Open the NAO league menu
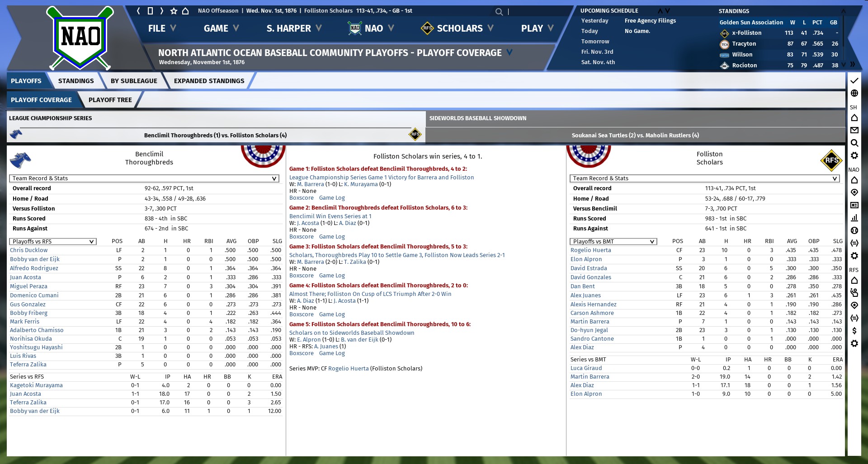Viewport: 868px width, 464px height. (x=371, y=28)
